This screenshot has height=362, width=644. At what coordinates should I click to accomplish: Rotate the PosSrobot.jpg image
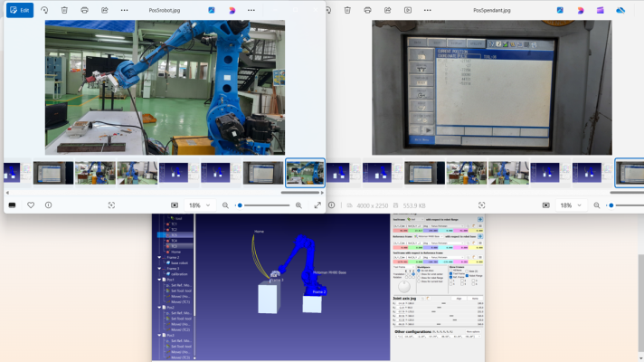click(x=44, y=10)
